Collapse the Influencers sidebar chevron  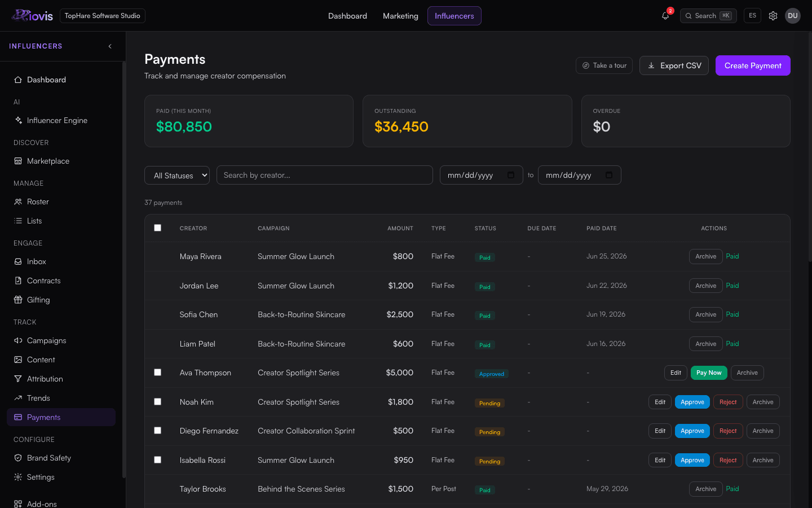click(x=110, y=46)
